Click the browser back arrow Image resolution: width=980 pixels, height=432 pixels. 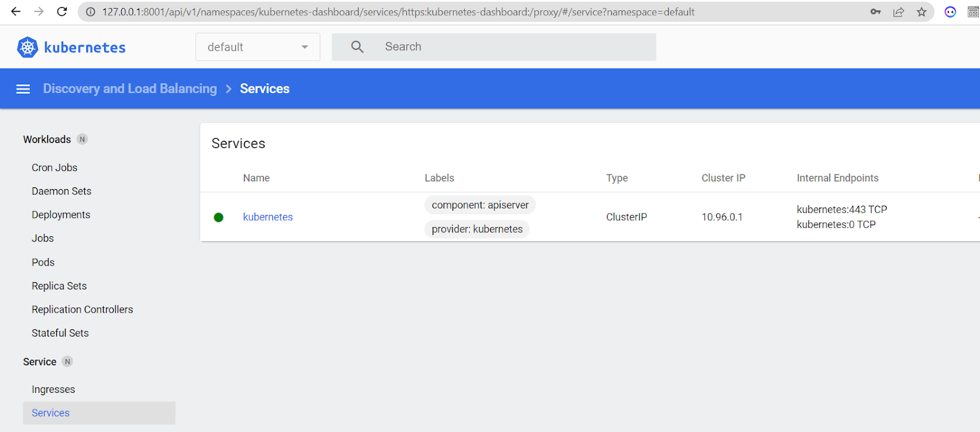click(16, 12)
